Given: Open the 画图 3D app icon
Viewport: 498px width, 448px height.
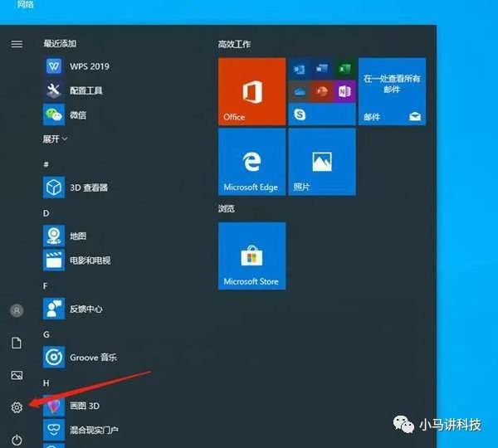Looking at the screenshot, I should pos(54,406).
